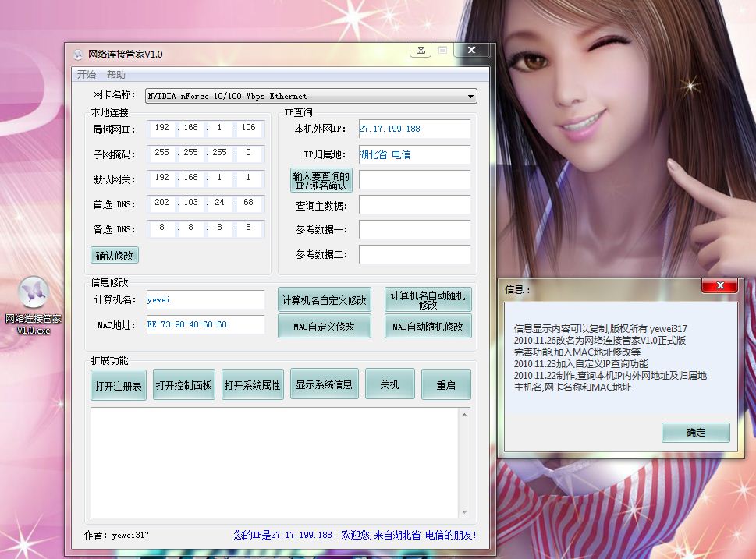The height and width of the screenshot is (559, 756).
Task: Click the 关机 shutdown button
Action: click(389, 384)
